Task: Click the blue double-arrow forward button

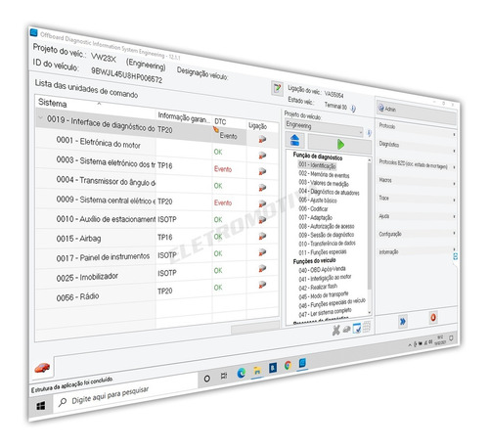Action: point(403,322)
